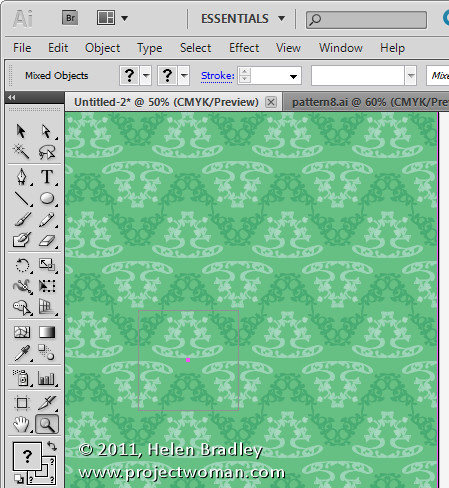
Task: Select the Pencil tool
Action: [x=47, y=220]
